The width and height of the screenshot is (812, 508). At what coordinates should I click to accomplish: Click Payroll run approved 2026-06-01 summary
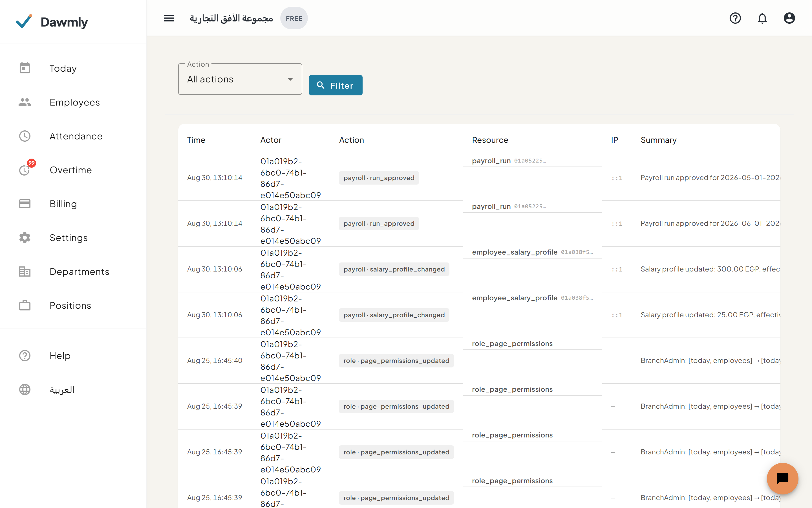(x=710, y=224)
